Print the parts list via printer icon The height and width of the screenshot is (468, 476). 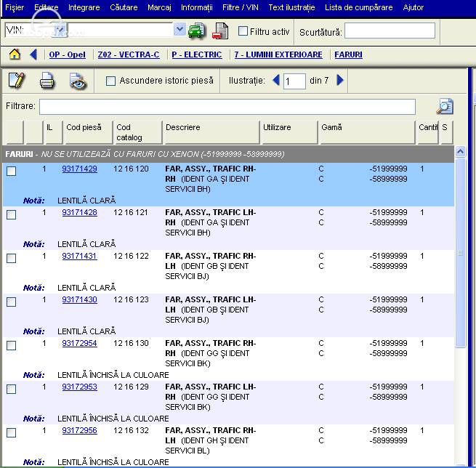(x=47, y=81)
